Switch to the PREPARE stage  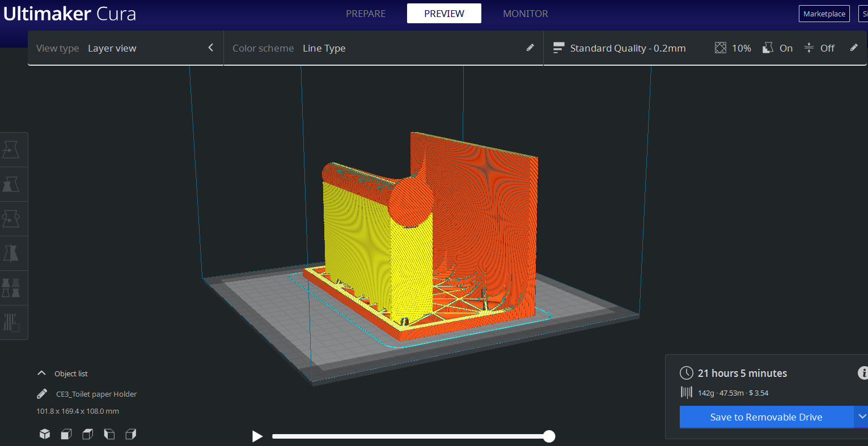[366, 14]
